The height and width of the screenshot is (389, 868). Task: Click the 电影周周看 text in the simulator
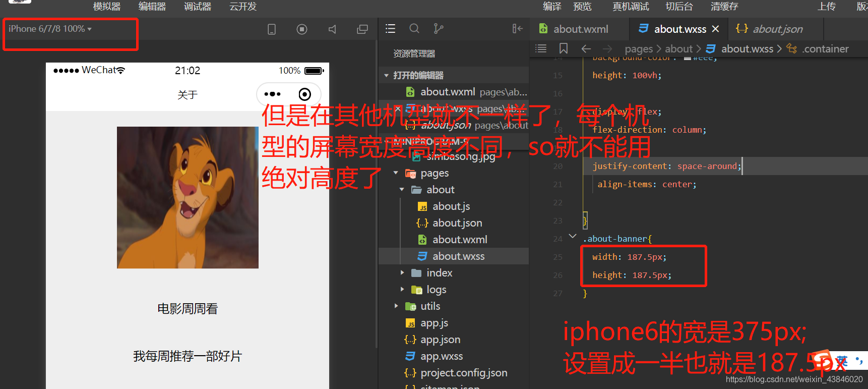point(188,309)
